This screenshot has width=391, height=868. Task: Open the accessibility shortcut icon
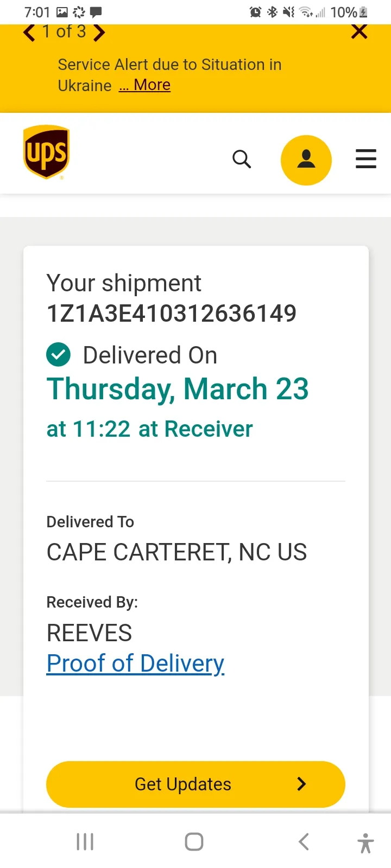366,843
